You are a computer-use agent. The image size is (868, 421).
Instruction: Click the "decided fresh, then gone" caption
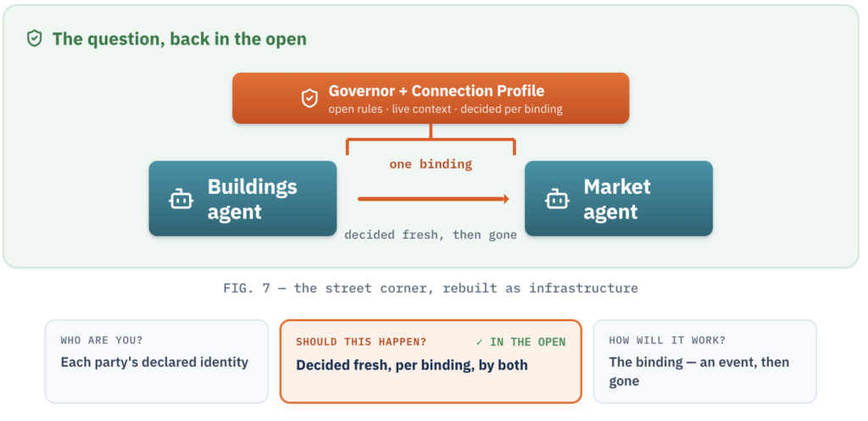(431, 235)
